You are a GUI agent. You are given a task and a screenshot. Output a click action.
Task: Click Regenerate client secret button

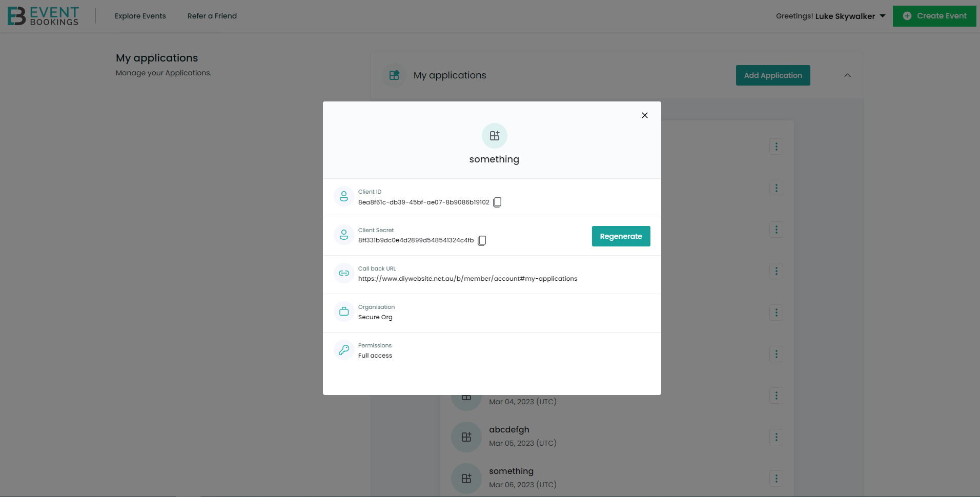[x=621, y=236]
